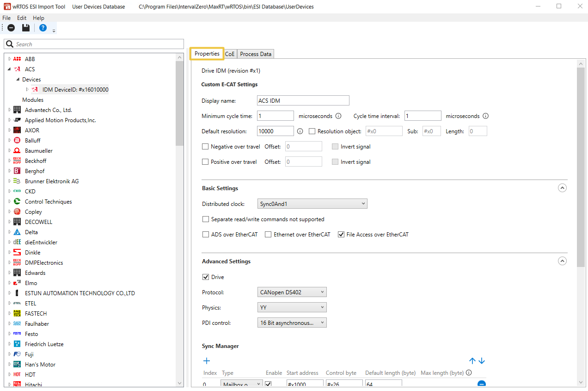Toggle the Drive checkbox in Advanced Settings
The height and width of the screenshot is (391, 588).
(x=206, y=277)
